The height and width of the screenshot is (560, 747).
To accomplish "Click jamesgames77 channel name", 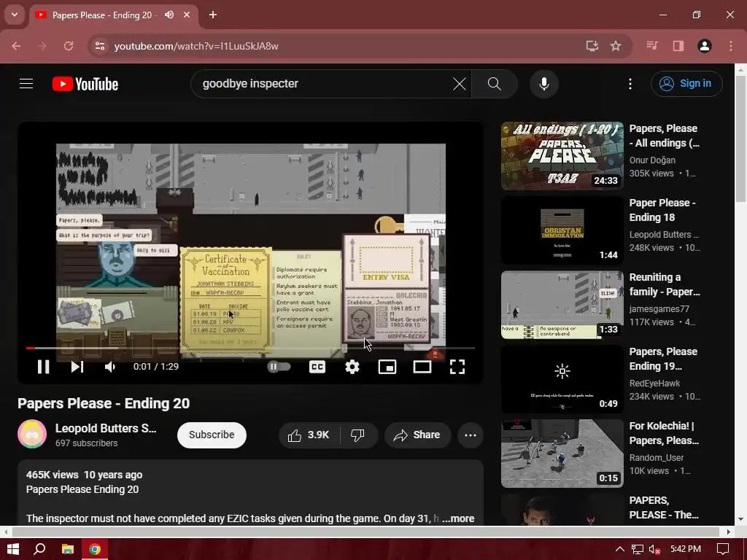I will click(x=659, y=308).
